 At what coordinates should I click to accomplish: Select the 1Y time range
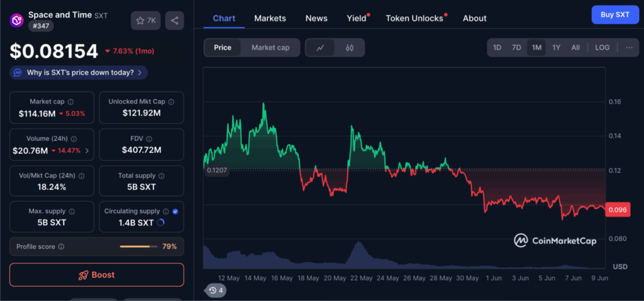pos(556,48)
